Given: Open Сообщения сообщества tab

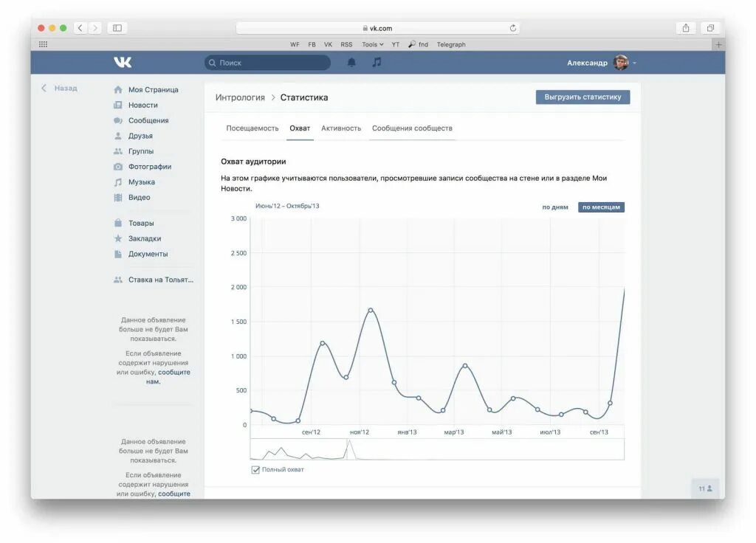Looking at the screenshot, I should click(x=412, y=128).
